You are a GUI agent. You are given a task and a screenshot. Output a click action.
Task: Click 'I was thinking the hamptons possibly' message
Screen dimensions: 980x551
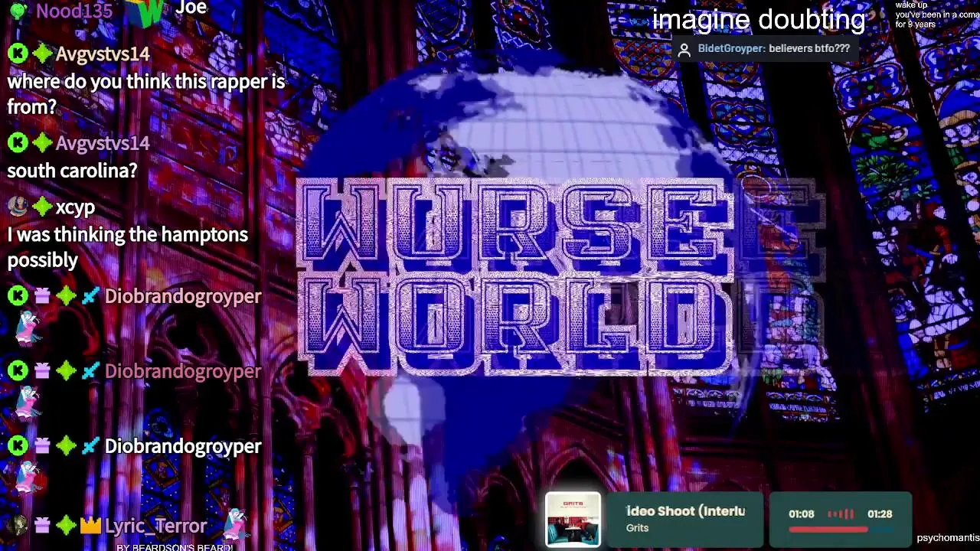pyautogui.click(x=127, y=247)
